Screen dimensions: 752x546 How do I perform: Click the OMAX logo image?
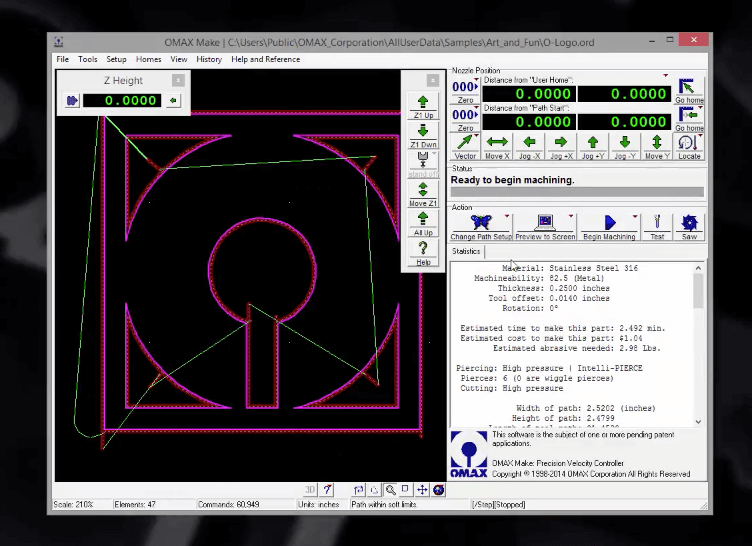[x=469, y=454]
